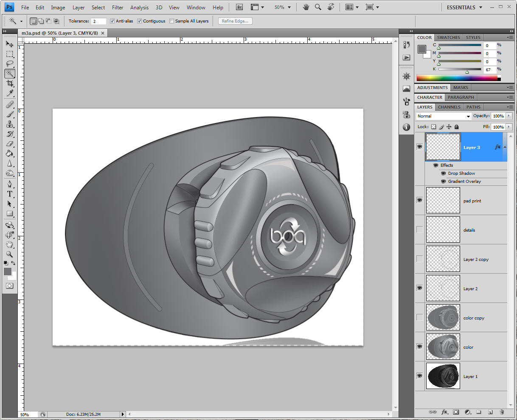Select the Eyedropper tool
This screenshot has width=517, height=420.
[x=10, y=93]
